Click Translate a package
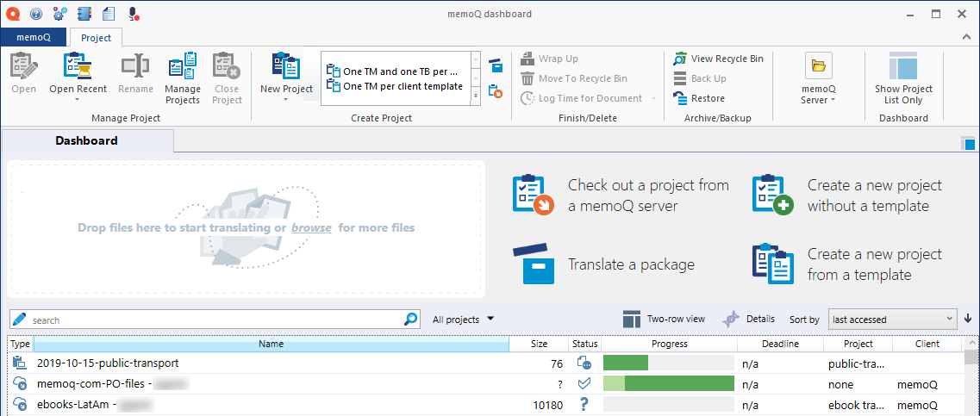Viewport: 980px width, 416px height. [603, 264]
